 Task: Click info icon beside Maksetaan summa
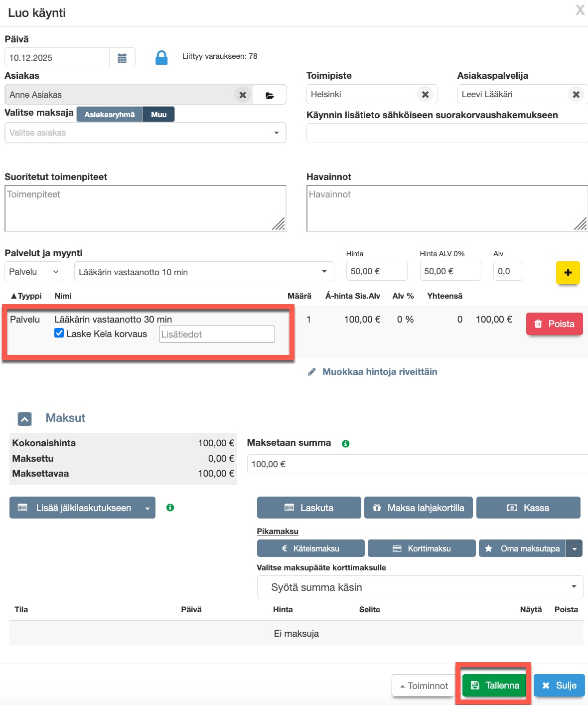345,443
